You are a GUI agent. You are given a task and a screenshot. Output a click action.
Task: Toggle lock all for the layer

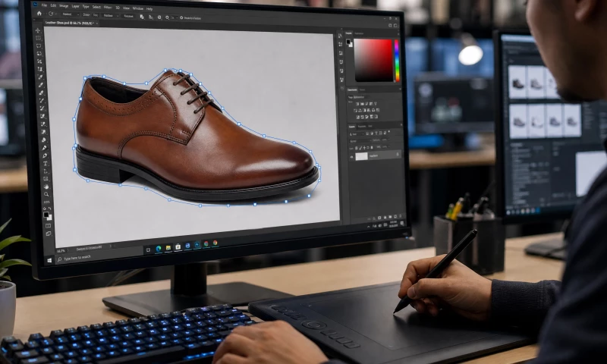(x=372, y=147)
